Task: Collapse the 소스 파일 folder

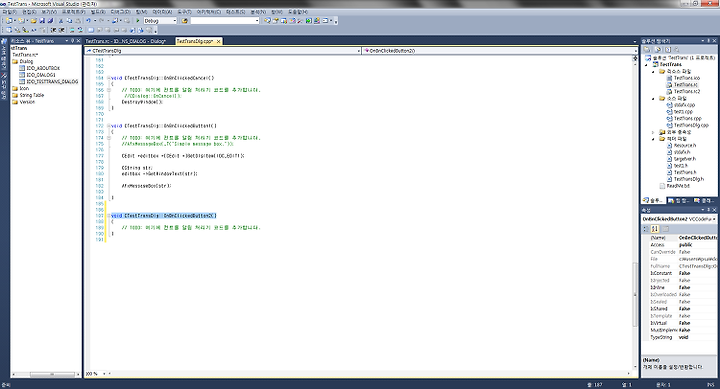Action: tap(653, 98)
